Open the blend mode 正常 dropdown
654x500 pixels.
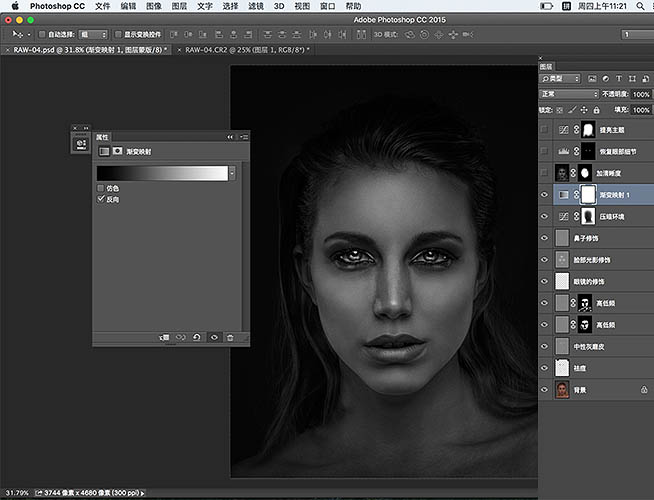point(568,94)
